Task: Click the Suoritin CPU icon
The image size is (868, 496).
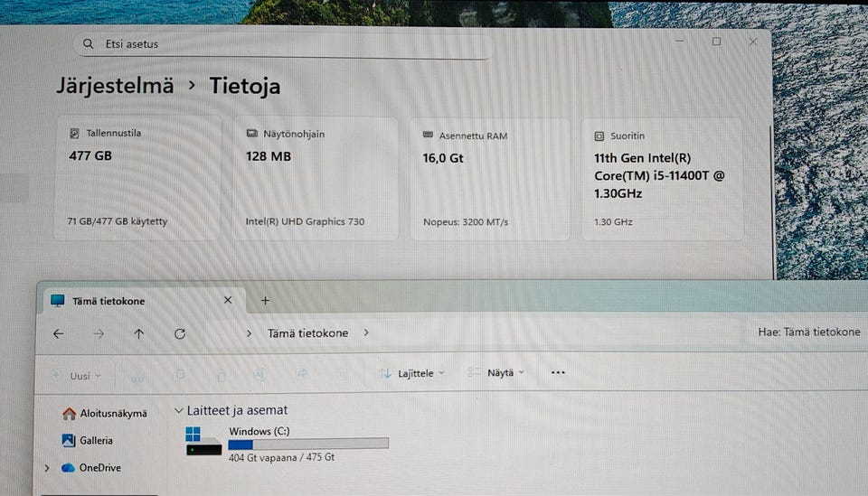Action: click(599, 136)
